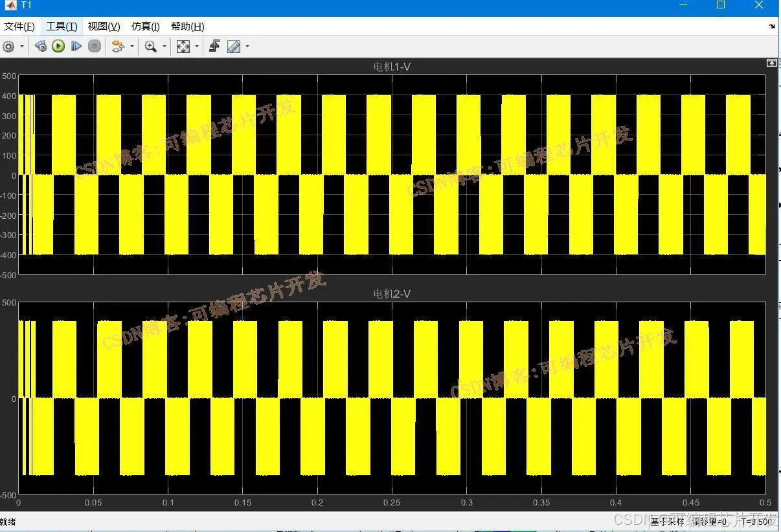The width and height of the screenshot is (781, 532).
Task: Click the Triggers icon
Action: 215,46
